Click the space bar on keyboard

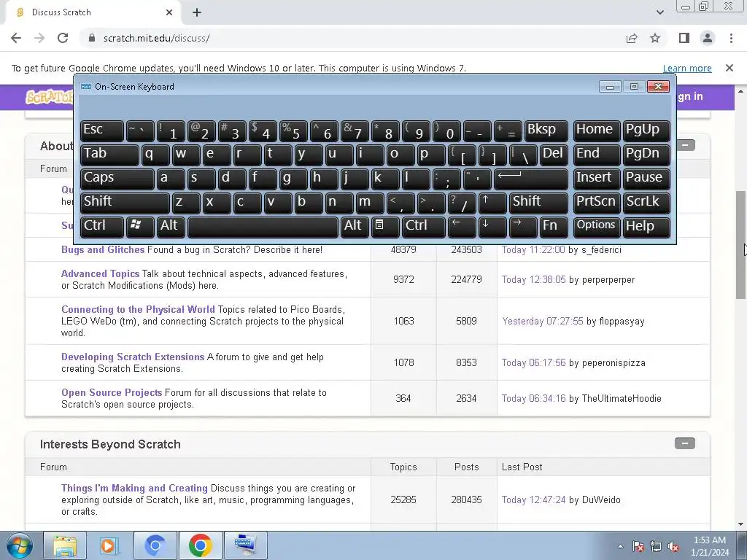[x=263, y=226]
